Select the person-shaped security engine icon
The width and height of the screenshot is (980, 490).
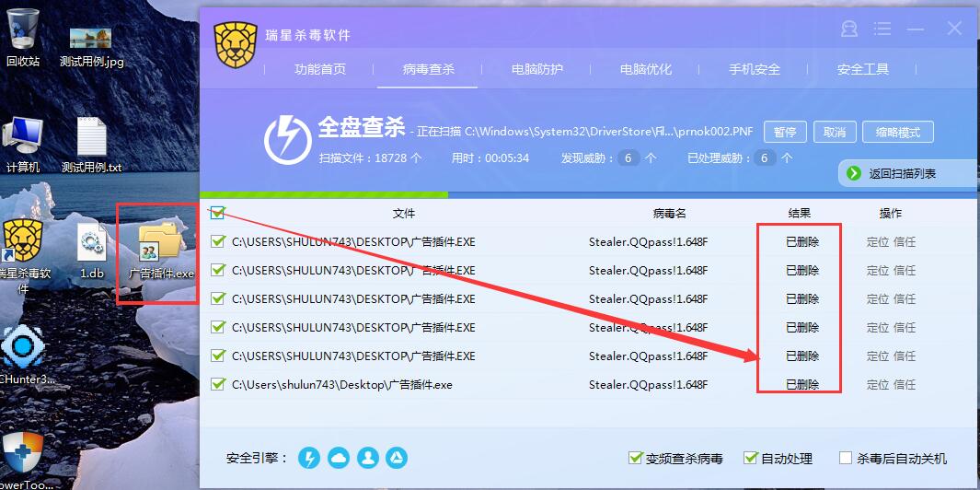click(367, 458)
